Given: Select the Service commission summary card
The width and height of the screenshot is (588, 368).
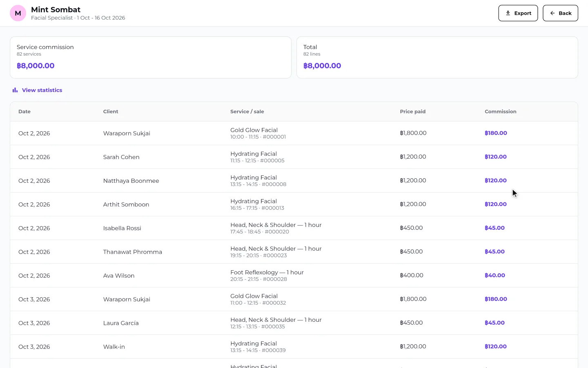Looking at the screenshot, I should [x=151, y=58].
